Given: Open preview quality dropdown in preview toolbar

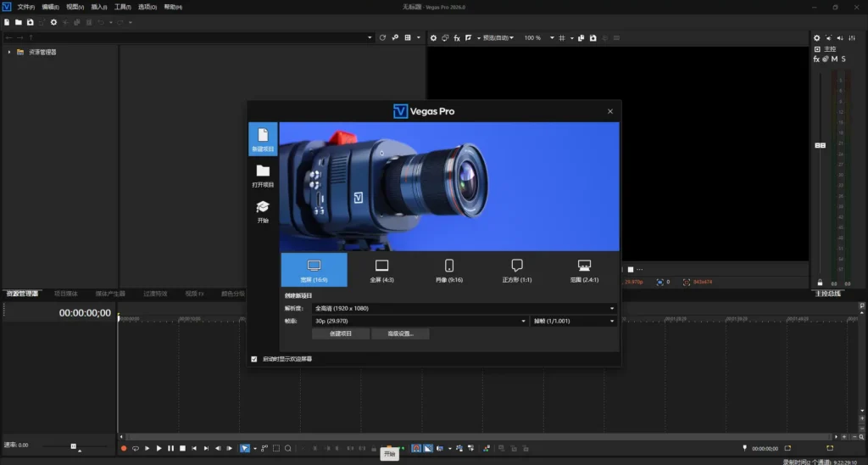Looking at the screenshot, I should click(498, 38).
